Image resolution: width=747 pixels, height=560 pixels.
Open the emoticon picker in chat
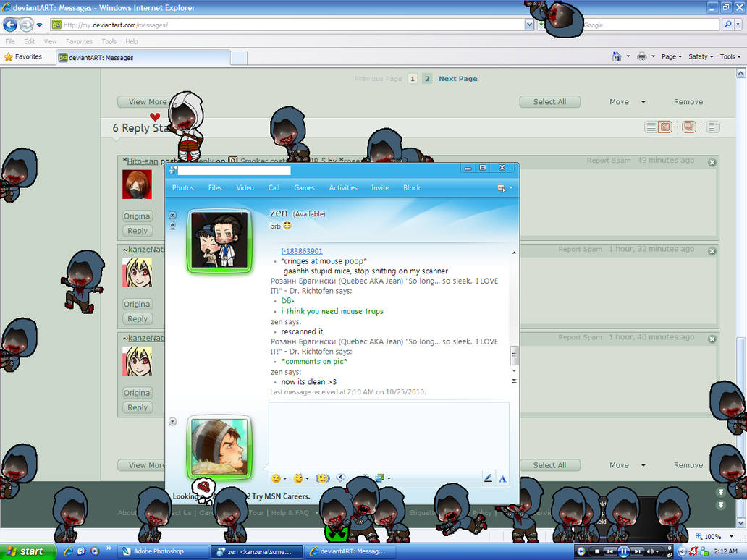click(276, 478)
